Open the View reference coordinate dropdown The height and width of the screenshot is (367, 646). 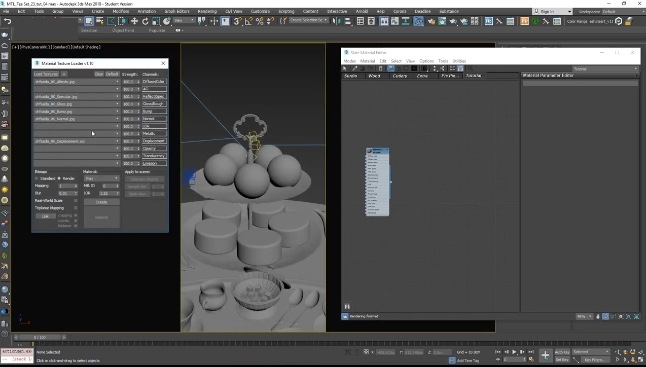[x=184, y=20]
